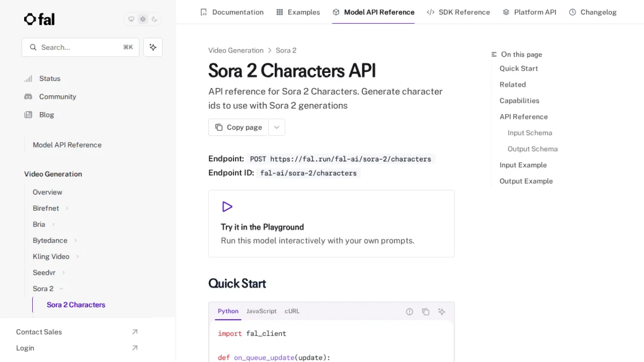Open the Copy page dropdown arrow
The image size is (644, 362).
(x=277, y=127)
